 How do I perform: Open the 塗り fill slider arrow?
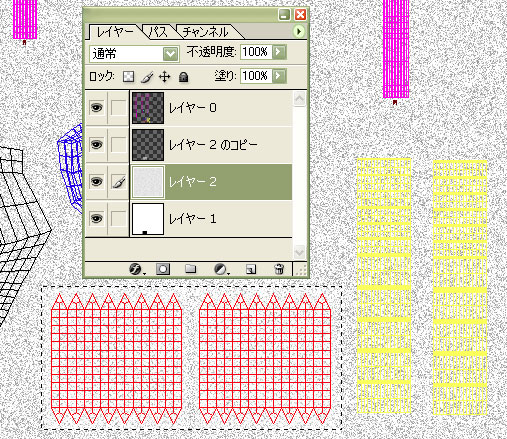279,76
